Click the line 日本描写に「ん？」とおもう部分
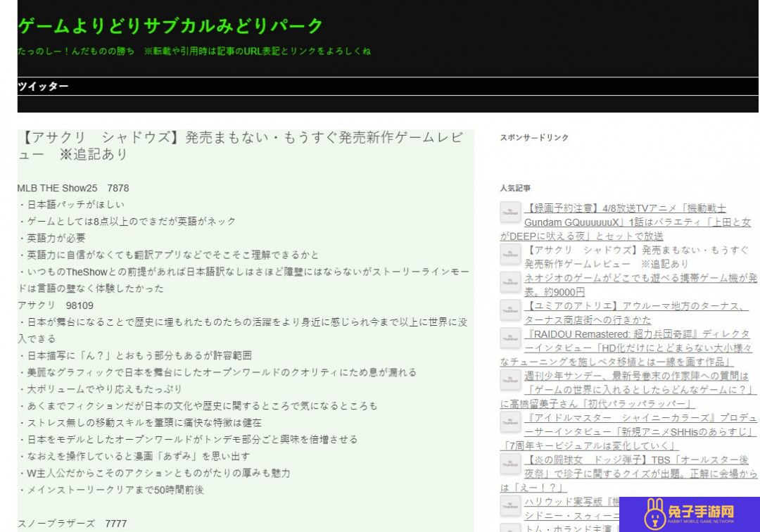Viewport: 760px width, 532px height. click(134, 355)
